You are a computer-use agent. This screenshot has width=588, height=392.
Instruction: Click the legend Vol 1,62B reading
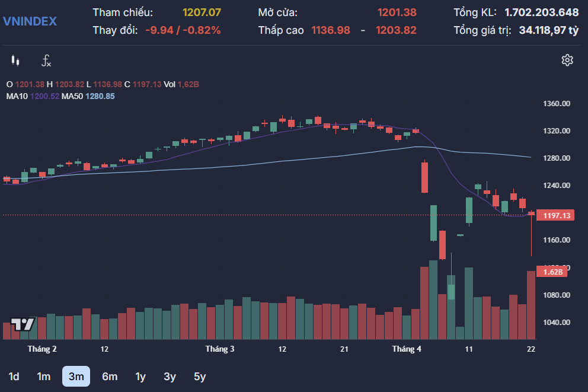point(181,84)
